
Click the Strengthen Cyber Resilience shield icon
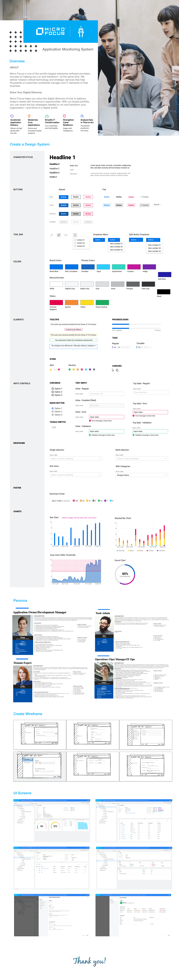pyautogui.click(x=64, y=116)
